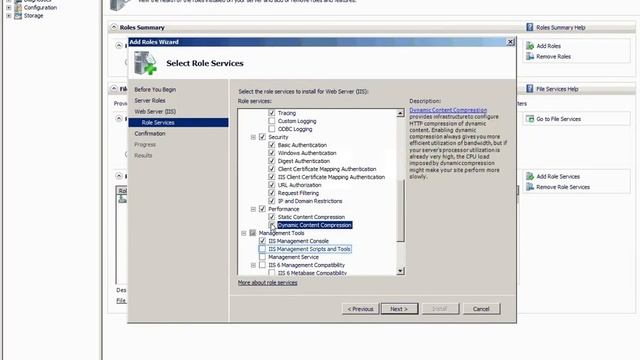Uncheck Static Content Compression

(x=272, y=217)
